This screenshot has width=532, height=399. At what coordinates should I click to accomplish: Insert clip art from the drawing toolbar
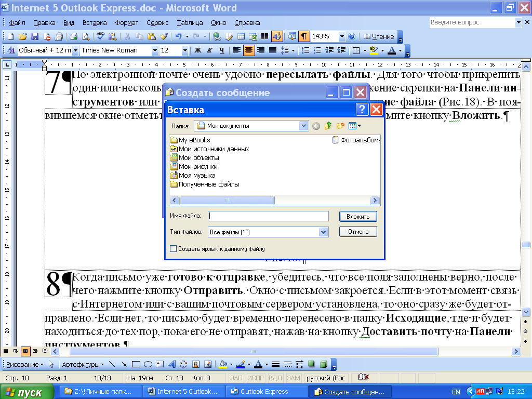(196, 364)
